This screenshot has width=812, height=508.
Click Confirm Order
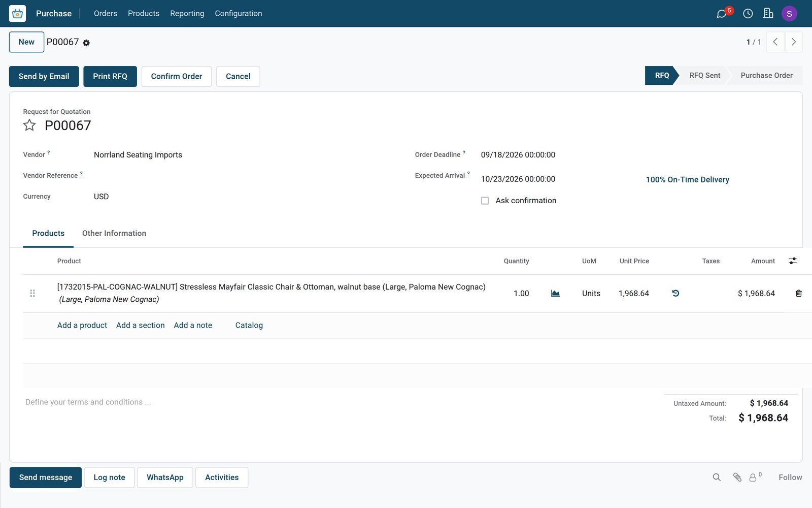177,76
